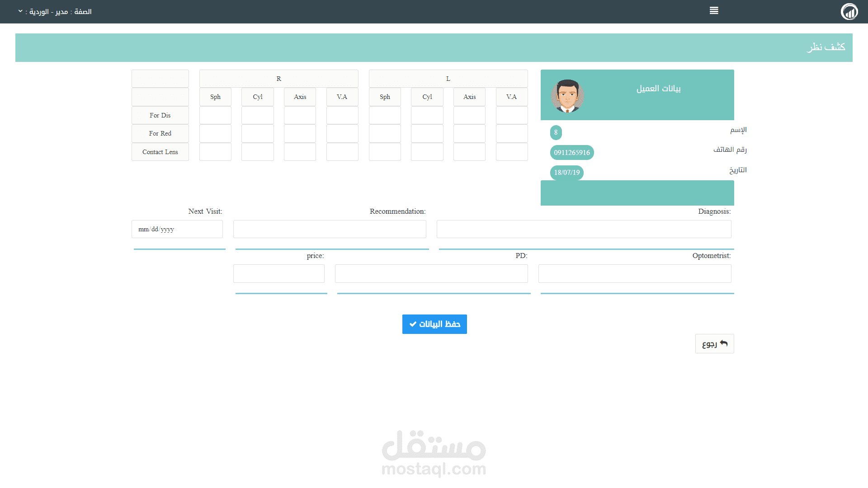Viewport: 868px width, 488px height.
Task: Click the customer avatar picture
Action: pos(567,96)
